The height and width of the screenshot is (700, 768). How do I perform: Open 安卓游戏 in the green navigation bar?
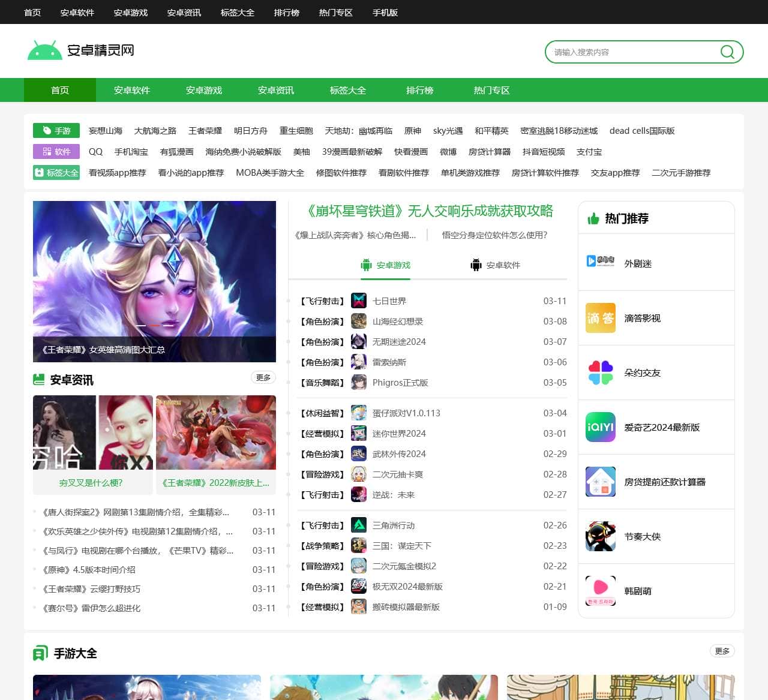click(x=204, y=90)
